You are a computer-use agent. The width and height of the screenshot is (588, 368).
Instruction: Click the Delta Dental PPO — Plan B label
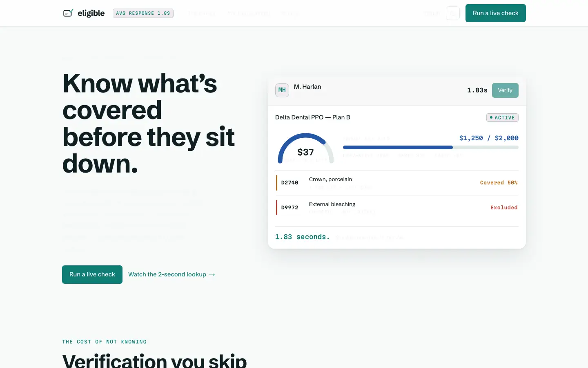point(313,117)
